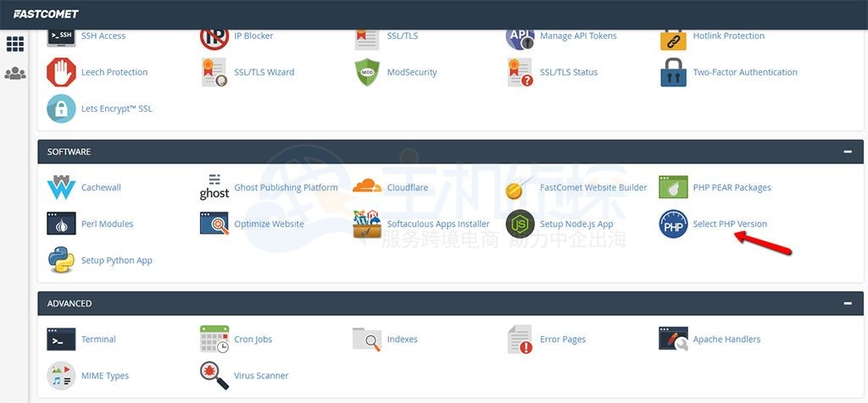The width and height of the screenshot is (868, 403).
Task: Open the Terminal icon
Action: pyautogui.click(x=61, y=340)
